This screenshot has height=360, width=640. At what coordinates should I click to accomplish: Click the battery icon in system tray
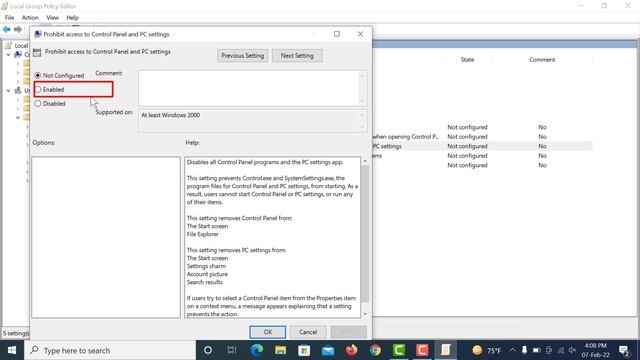(x=537, y=350)
